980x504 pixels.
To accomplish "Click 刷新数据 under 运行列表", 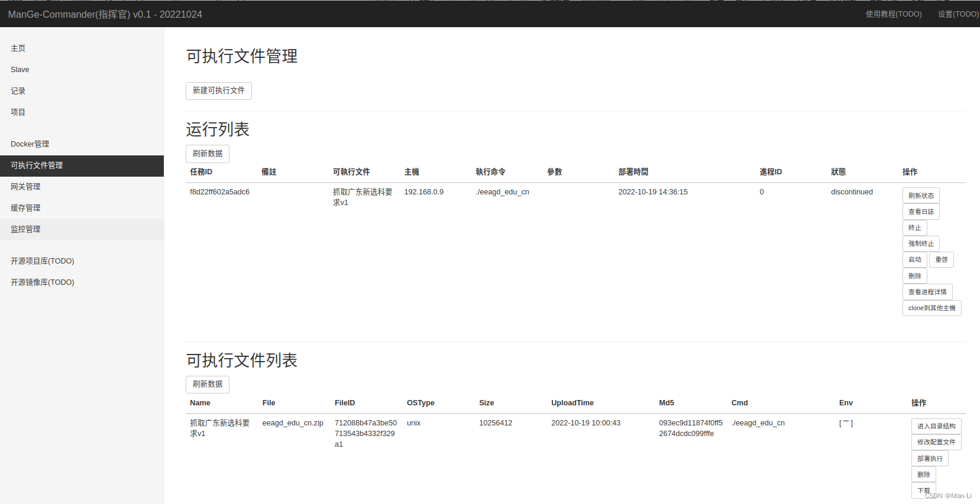I will [208, 154].
